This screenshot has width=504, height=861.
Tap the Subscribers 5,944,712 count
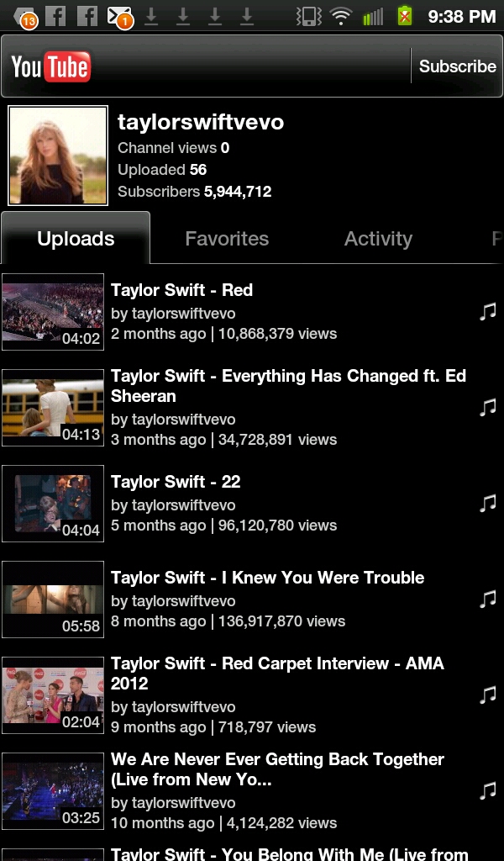(195, 192)
